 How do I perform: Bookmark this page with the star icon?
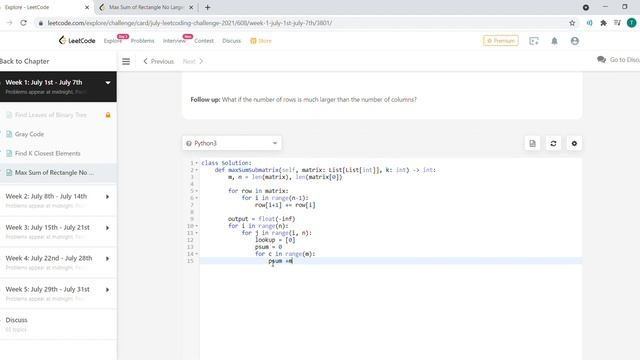tap(572, 23)
